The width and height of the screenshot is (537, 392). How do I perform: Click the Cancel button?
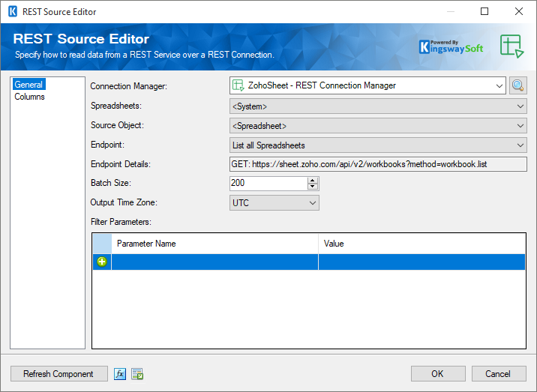click(499, 374)
